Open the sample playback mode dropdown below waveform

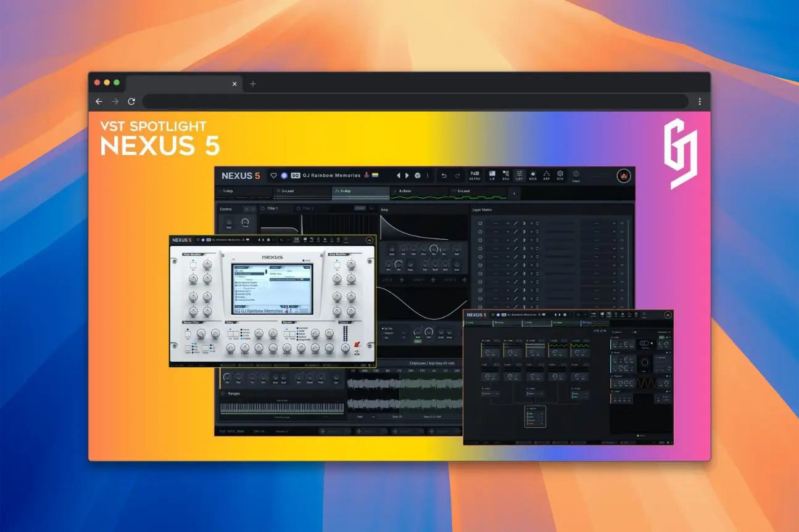tap(365, 417)
